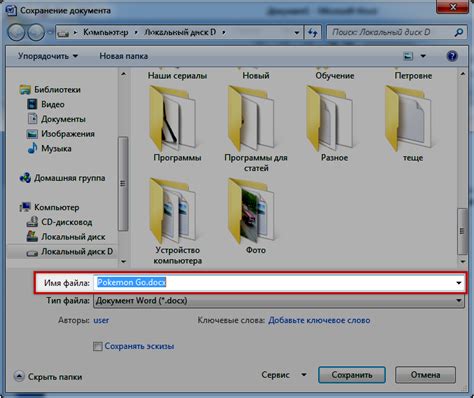Click the Локальный диск drive icon
The height and width of the screenshot is (398, 474).
coord(32,236)
